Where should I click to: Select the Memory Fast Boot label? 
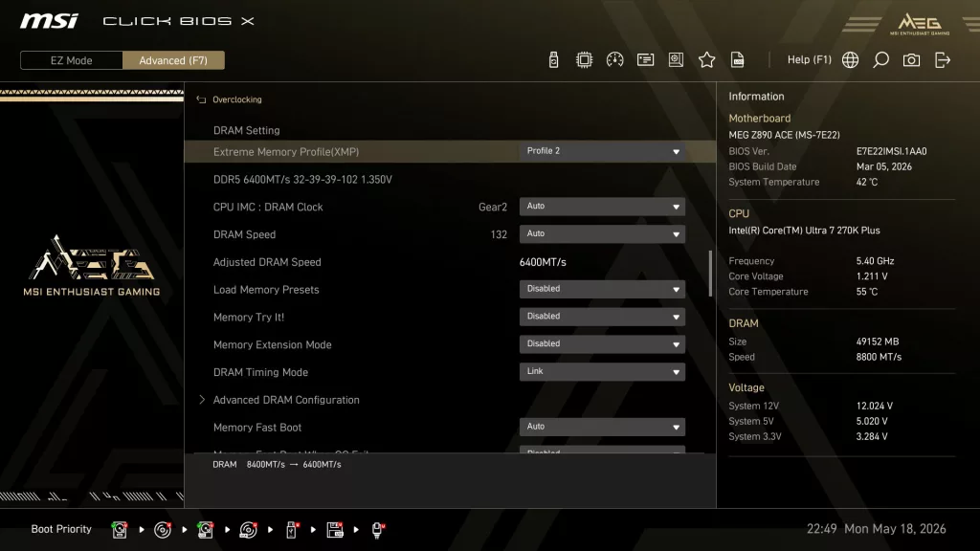point(256,428)
